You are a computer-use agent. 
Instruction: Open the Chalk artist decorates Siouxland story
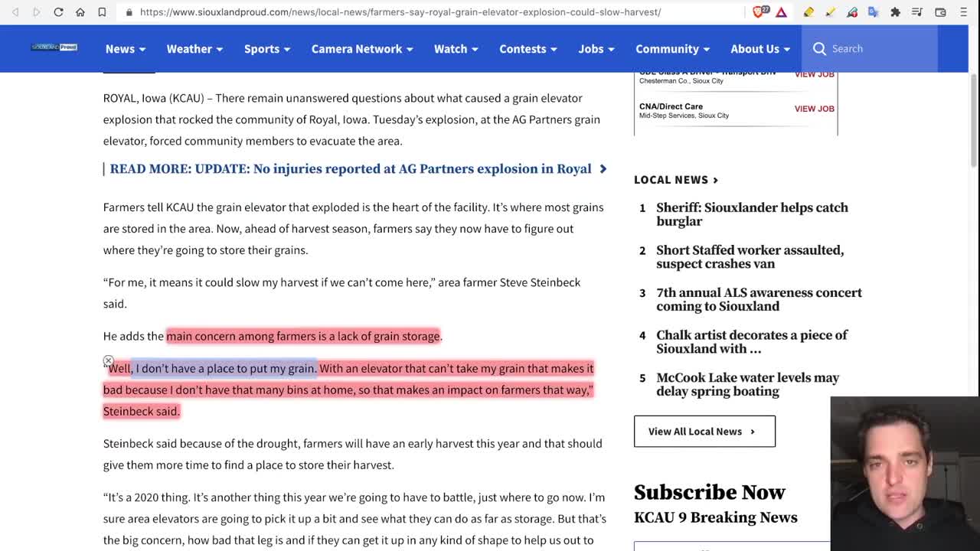click(751, 342)
